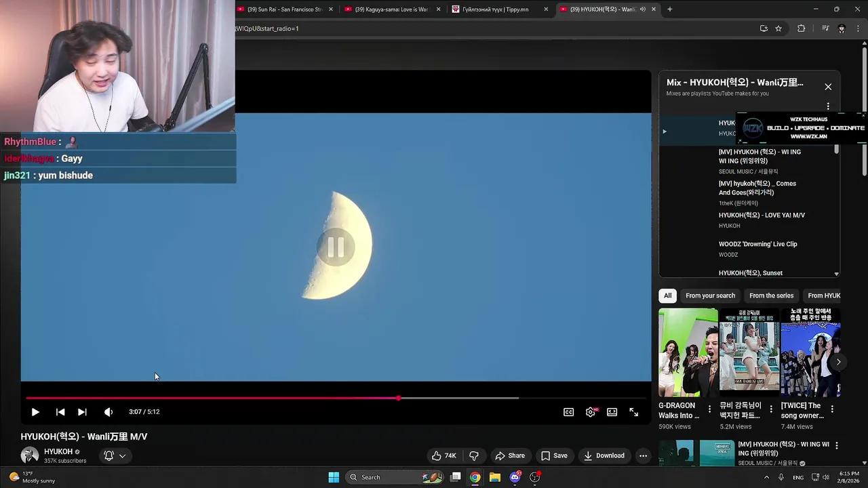Select the All filter chip
Image resolution: width=868 pixels, height=488 pixels.
click(x=667, y=296)
